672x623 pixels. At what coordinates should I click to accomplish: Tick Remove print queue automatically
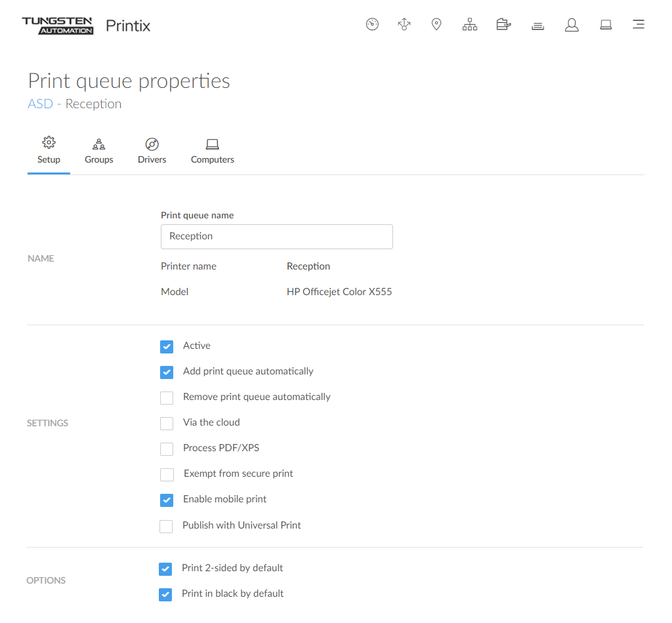click(x=167, y=397)
